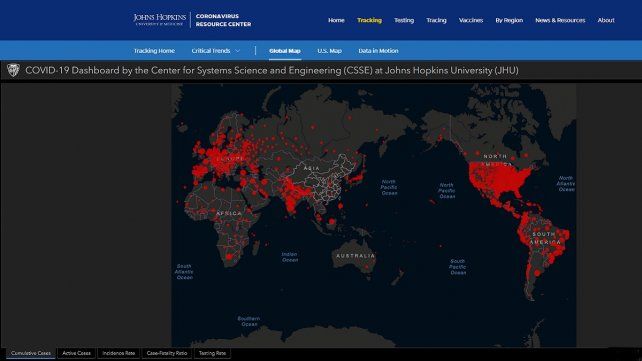Switch to the U.S. Map tab

coord(330,51)
